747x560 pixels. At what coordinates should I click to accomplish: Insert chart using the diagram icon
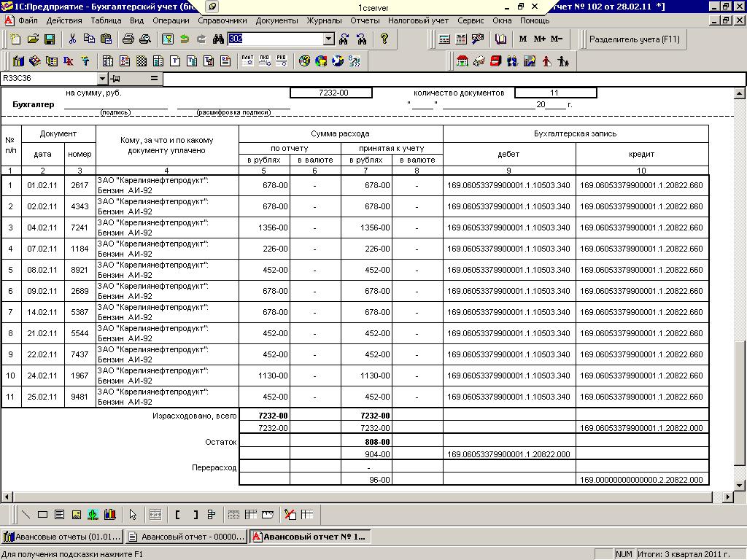tap(109, 515)
